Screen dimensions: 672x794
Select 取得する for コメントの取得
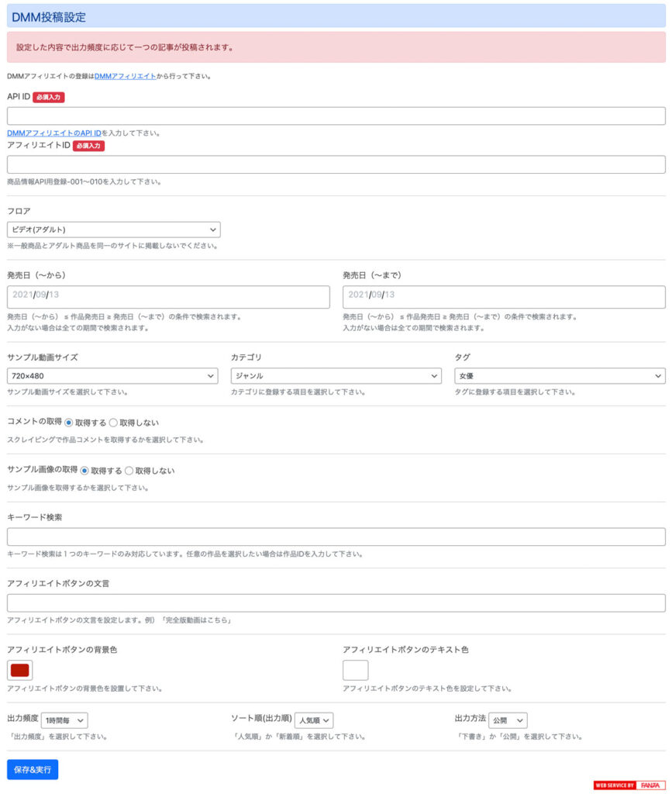pyautogui.click(x=69, y=423)
